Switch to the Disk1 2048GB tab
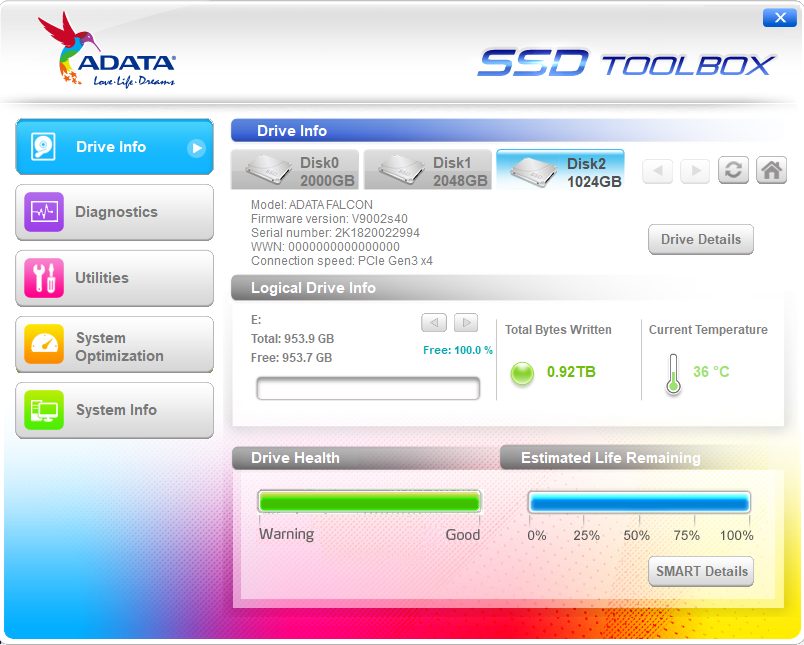804x645 pixels. pyautogui.click(x=427, y=170)
